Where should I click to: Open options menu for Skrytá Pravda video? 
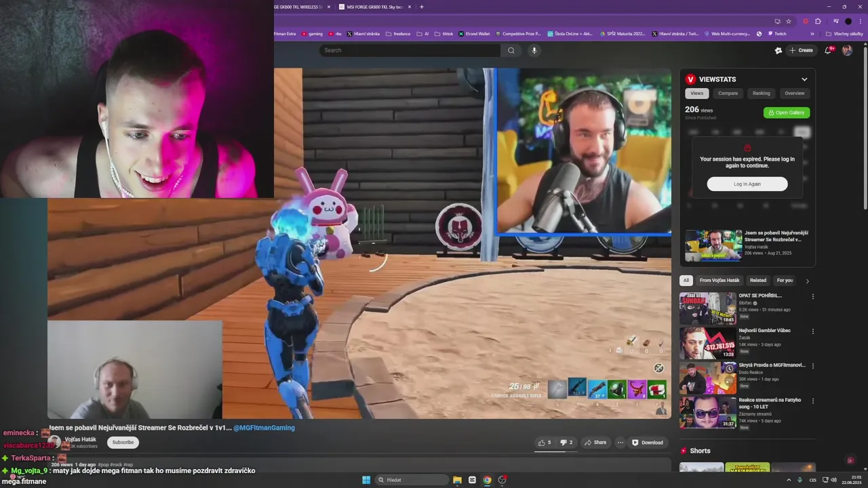coord(812,365)
